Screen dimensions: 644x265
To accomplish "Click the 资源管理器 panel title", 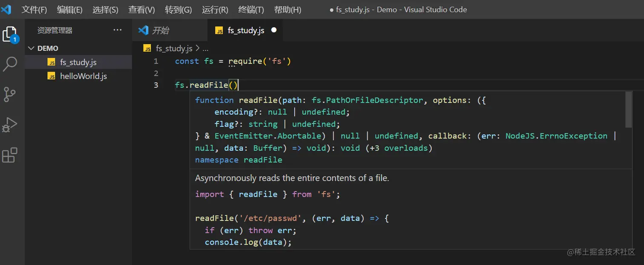I will point(55,30).
